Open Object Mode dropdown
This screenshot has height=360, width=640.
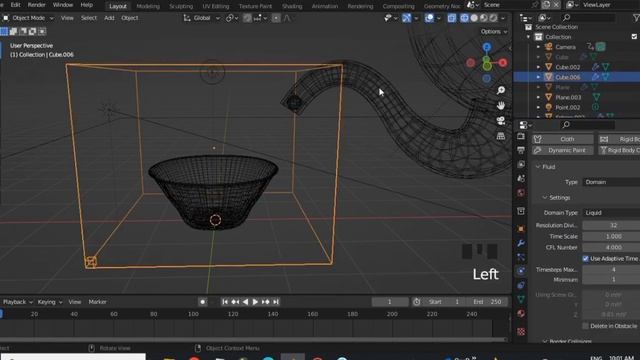[x=28, y=18]
